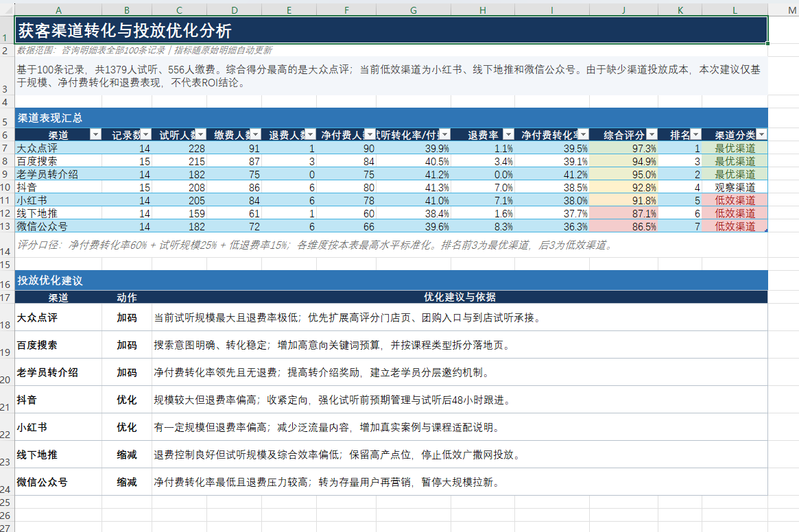Click the title cell 获客渠道转化与投放优化分析
Screen dimensions: 799x532
pos(392,30)
